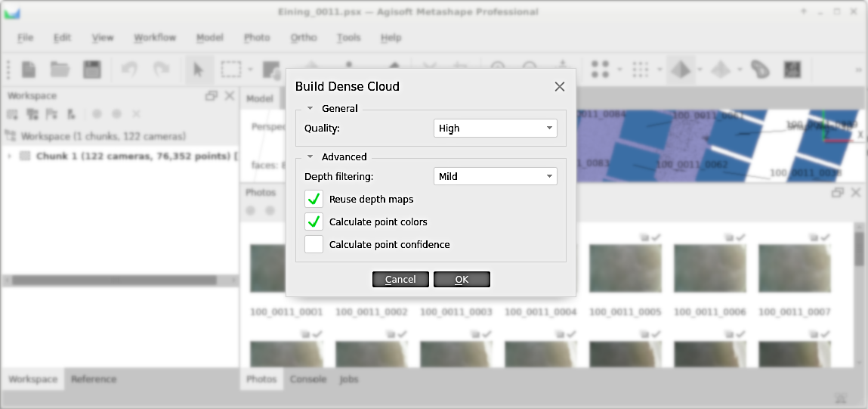
Task: Click the Dense cloud dotted-grid icon
Action: (641, 70)
